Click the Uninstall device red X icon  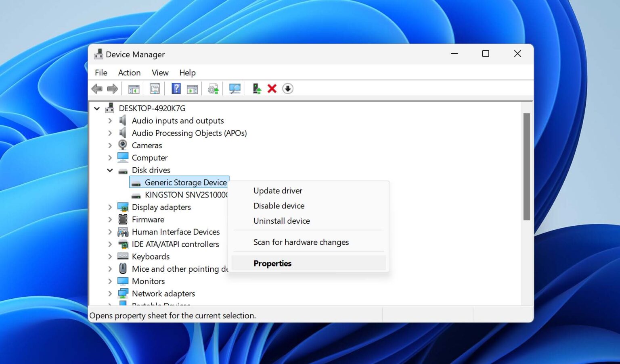point(271,88)
